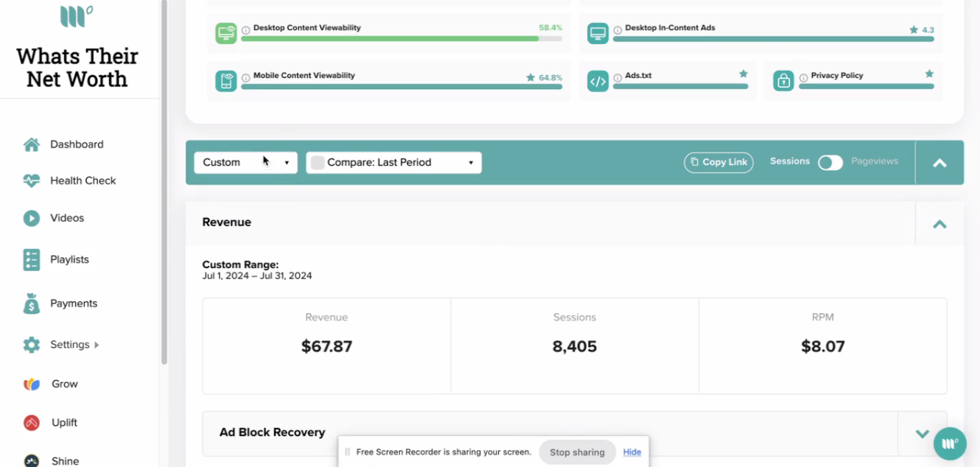
Task: Click Mobile Content Viewability progress bar
Action: [402, 86]
